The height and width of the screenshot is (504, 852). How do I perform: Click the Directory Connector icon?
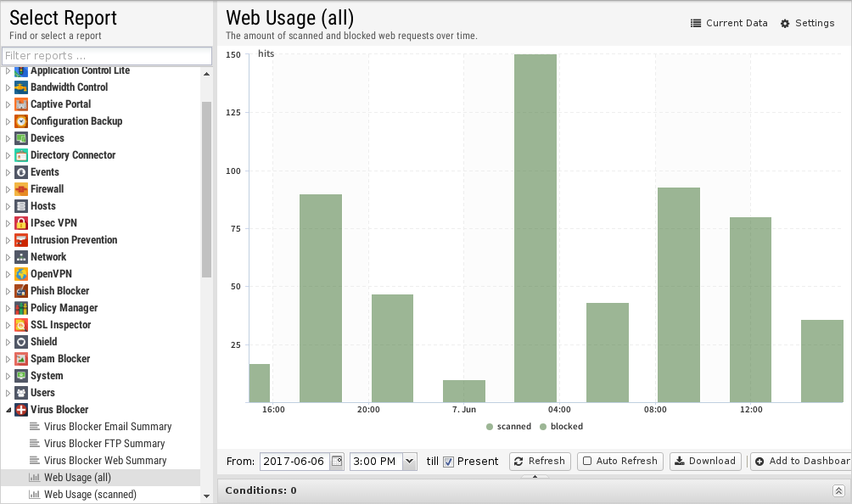[x=20, y=155]
